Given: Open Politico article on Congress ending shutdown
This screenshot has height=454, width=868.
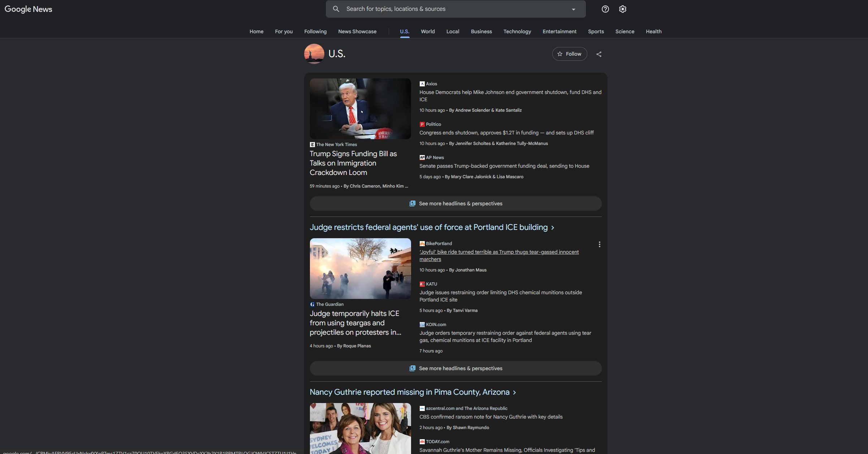Looking at the screenshot, I should click(x=506, y=133).
